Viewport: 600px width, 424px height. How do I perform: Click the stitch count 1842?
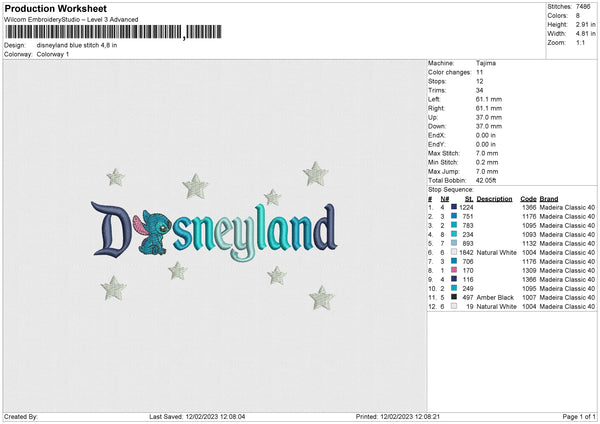click(x=466, y=253)
